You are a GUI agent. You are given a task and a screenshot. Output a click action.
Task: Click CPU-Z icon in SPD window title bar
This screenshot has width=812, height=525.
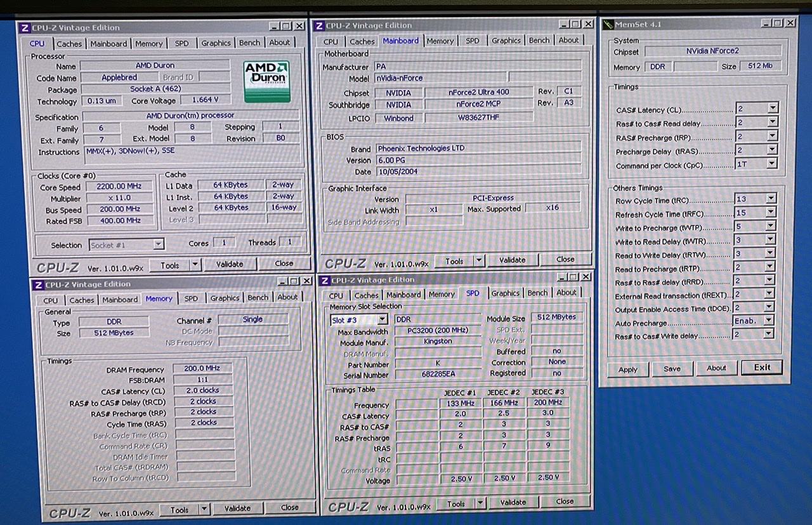[x=324, y=280]
